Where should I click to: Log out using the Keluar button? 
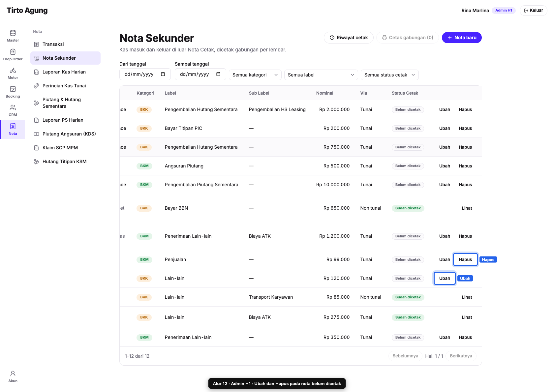tap(534, 11)
